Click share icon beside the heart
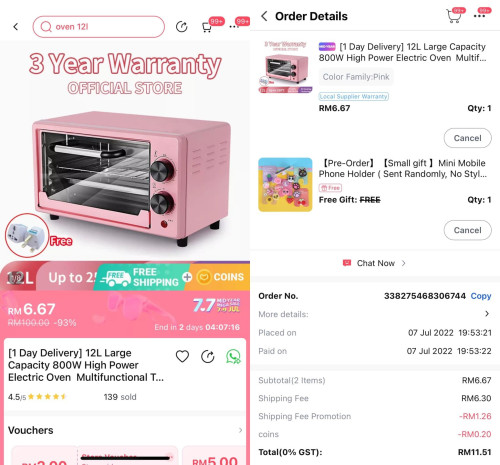The image size is (500, 465). coord(208,356)
